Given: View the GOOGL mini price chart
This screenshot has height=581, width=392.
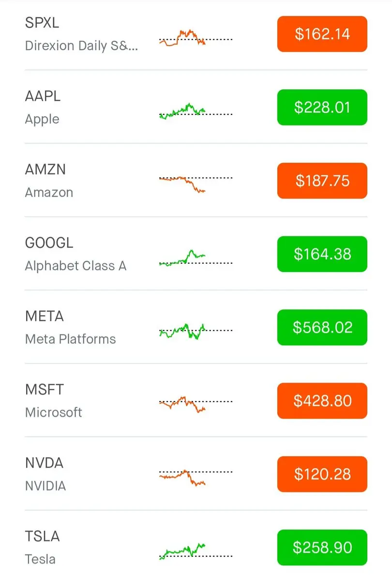Looking at the screenshot, I should tap(196, 258).
